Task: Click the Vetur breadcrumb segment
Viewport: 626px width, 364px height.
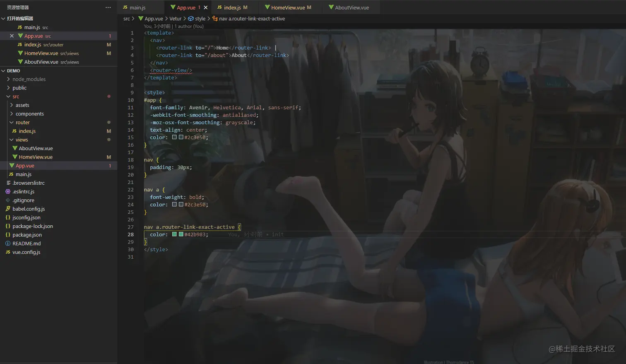Action: pos(176,19)
